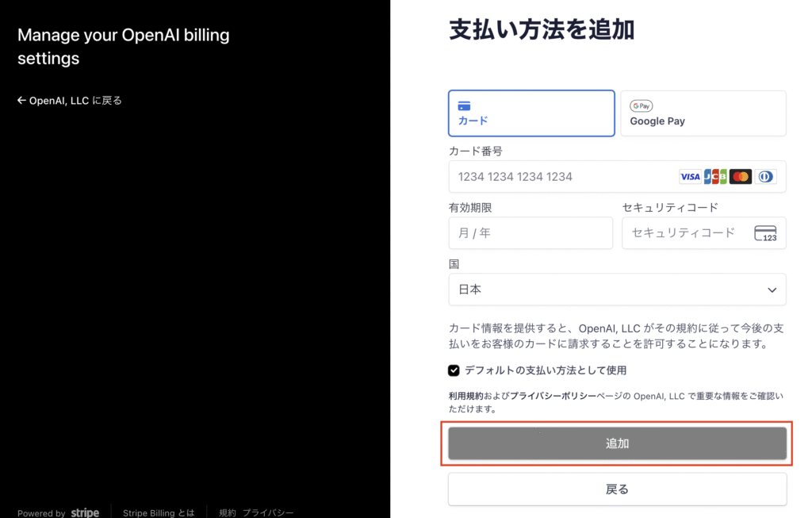Click the 有効期限 label
The height and width of the screenshot is (518, 812).
pyautogui.click(x=470, y=208)
